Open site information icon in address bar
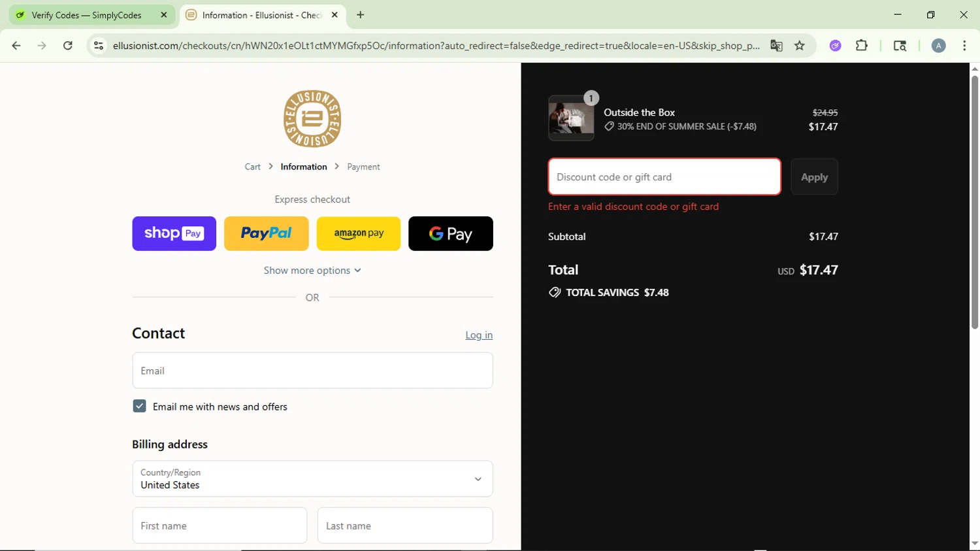 click(x=99, y=46)
